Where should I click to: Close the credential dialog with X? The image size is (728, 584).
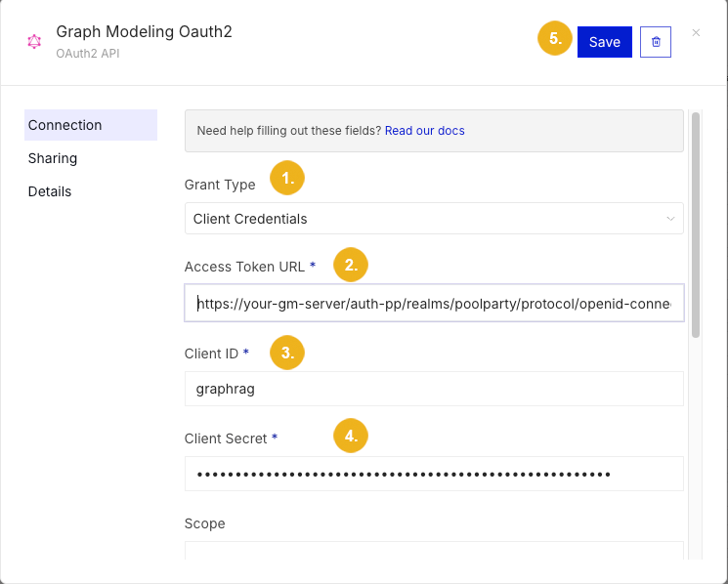pyautogui.click(x=696, y=32)
